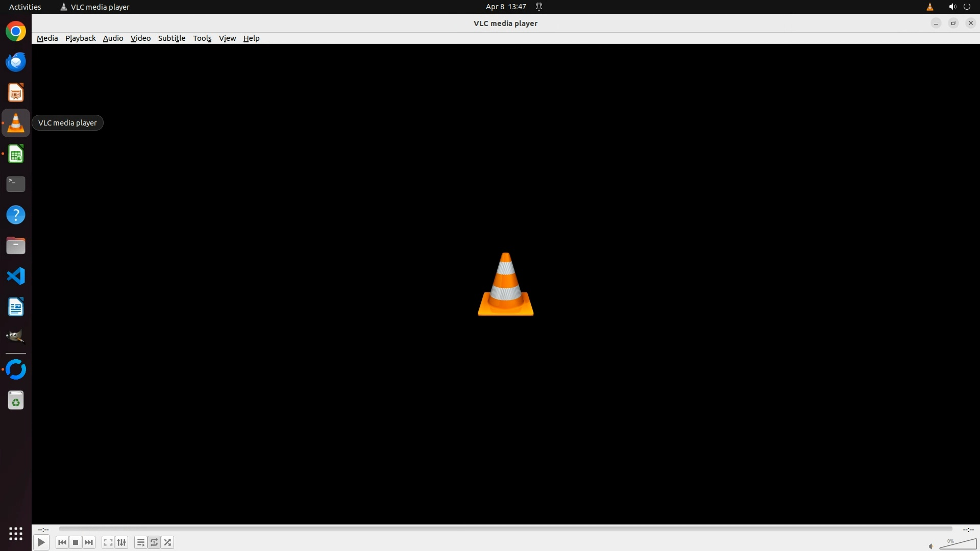The height and width of the screenshot is (551, 980).
Task: Click the playback seek bar
Action: pos(505,529)
